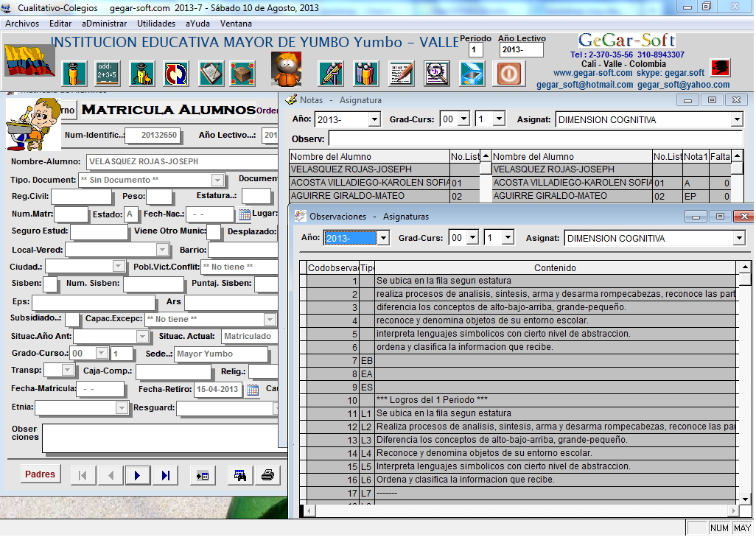Click the binoculars search record icon
Screen dimensions: 756x540
tap(239, 476)
